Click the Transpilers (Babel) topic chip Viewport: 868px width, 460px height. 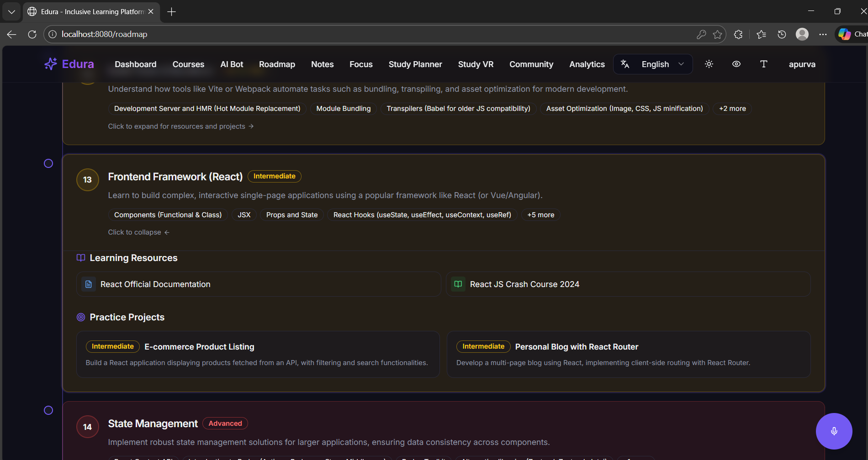pyautogui.click(x=459, y=109)
